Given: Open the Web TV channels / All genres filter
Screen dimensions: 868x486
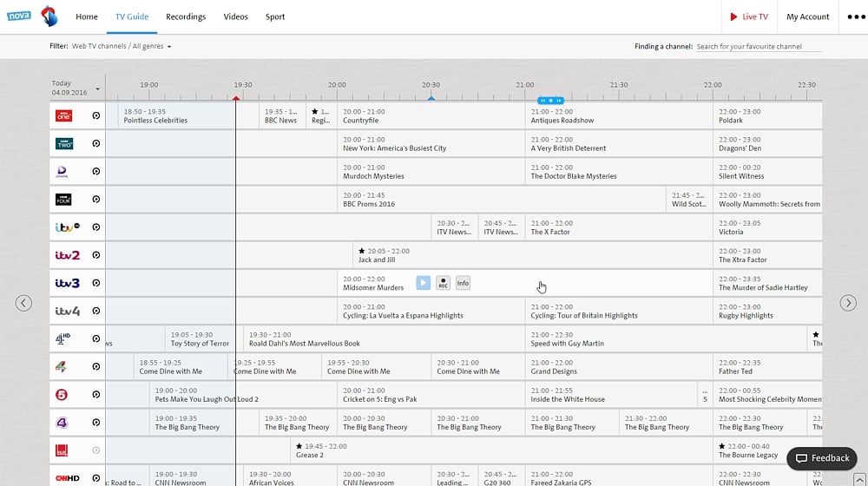Looking at the screenshot, I should click(x=122, y=46).
